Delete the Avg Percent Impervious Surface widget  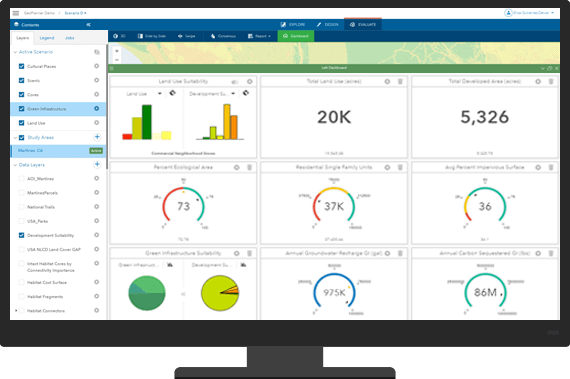coord(551,168)
